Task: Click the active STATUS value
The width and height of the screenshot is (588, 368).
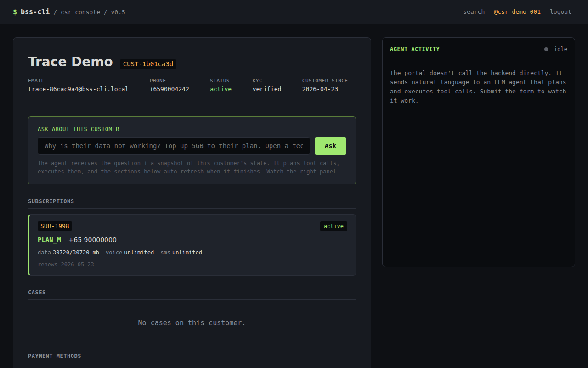Action: [x=220, y=89]
